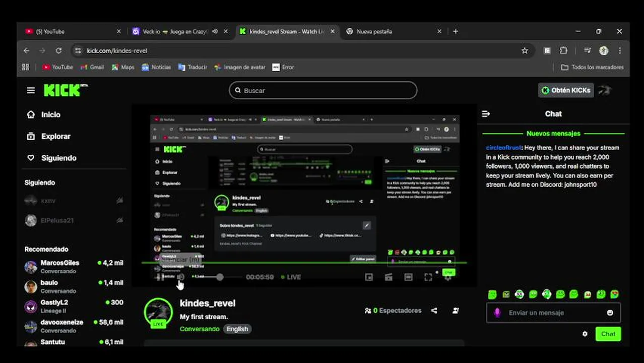
Task: View the 0 Espectadores viewer count
Action: tap(393, 311)
